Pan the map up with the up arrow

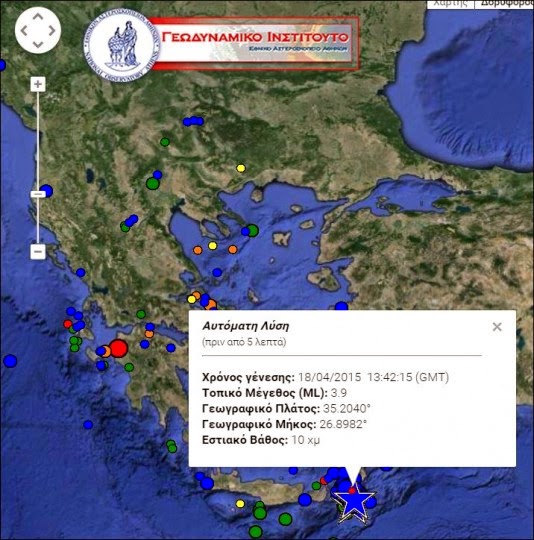pos(38,17)
